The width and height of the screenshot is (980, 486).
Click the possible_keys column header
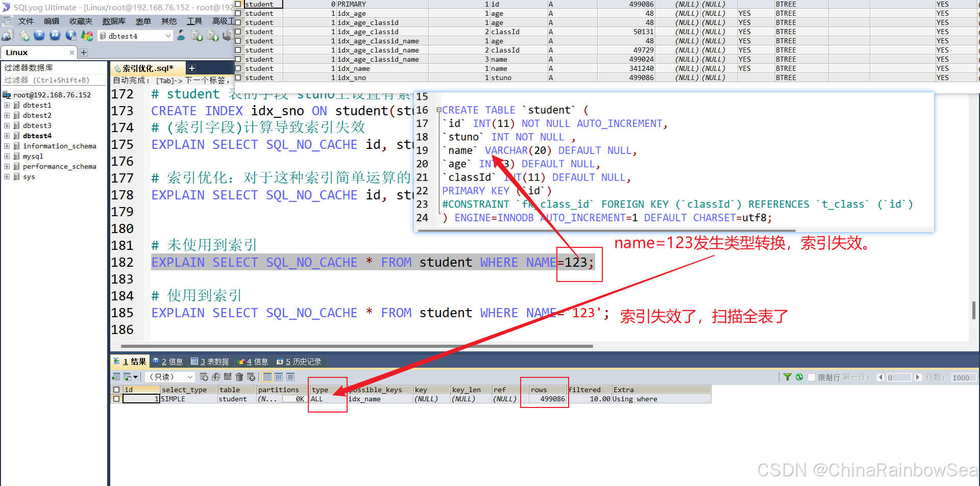coord(380,390)
